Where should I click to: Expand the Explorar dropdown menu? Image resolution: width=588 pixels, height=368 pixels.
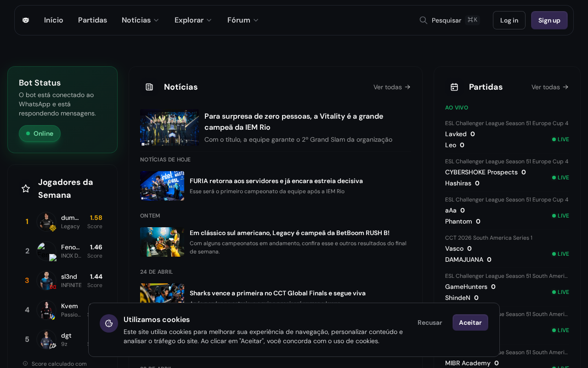click(x=193, y=20)
